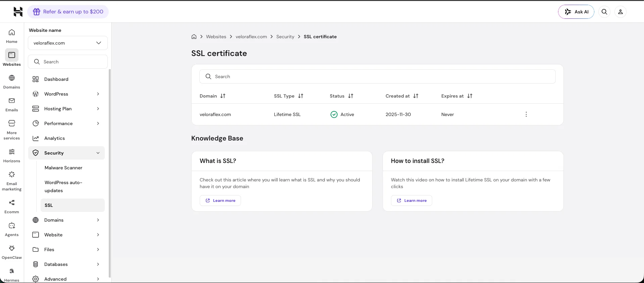Screen dimensions: 644x283
Task: Expand the Website menu section
Action: [66, 235]
